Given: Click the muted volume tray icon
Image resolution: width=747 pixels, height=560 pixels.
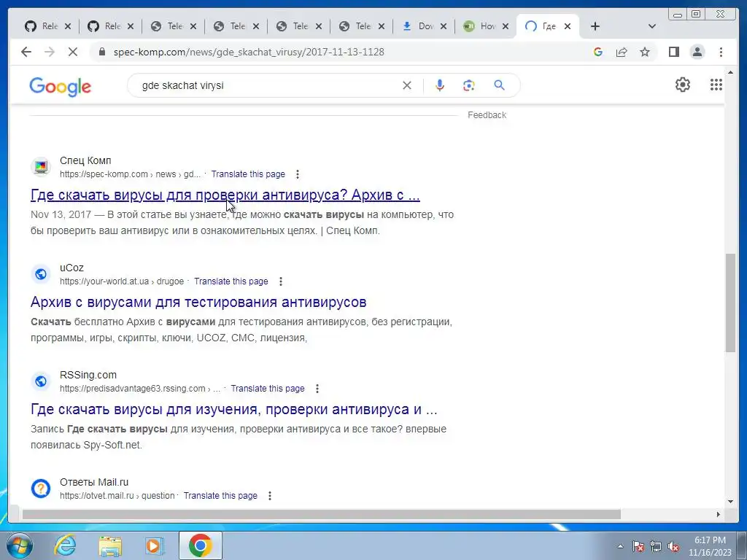Looking at the screenshot, I should pyautogui.click(x=673, y=547).
